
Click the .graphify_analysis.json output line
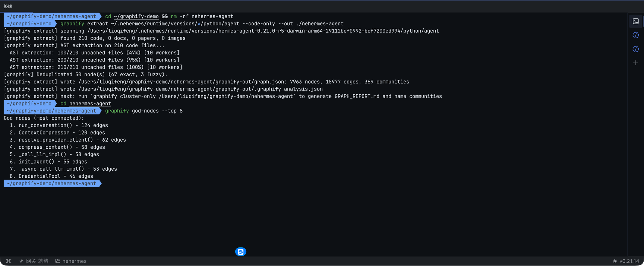[163, 89]
